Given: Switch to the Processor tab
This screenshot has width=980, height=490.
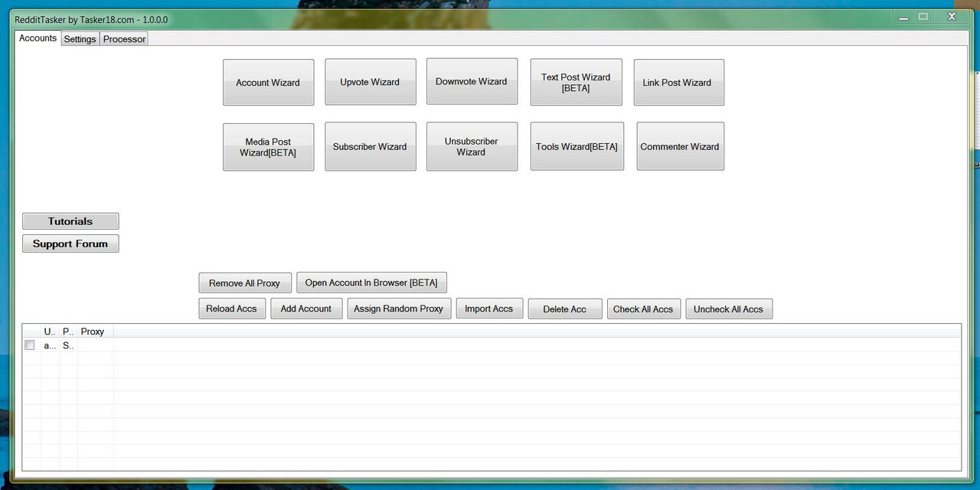Looking at the screenshot, I should (x=124, y=39).
